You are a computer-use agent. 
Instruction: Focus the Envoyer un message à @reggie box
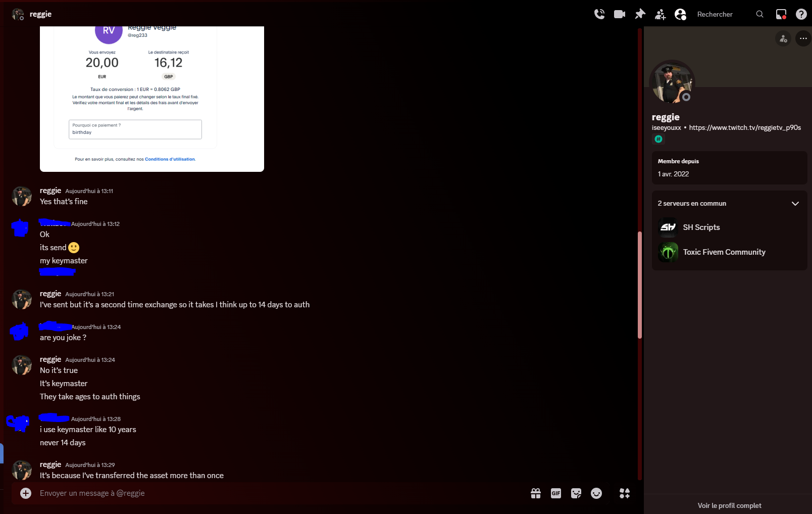(x=280, y=493)
